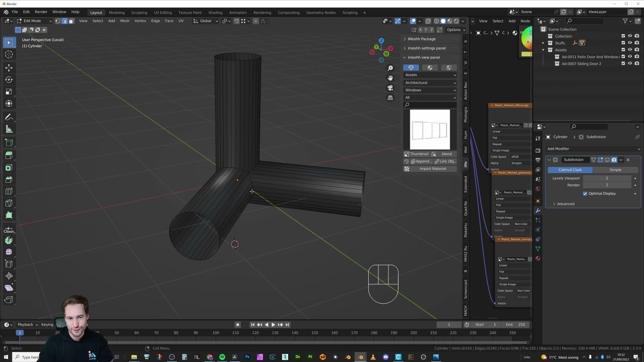Select the Scale tool
644x362 pixels.
tap(9, 92)
